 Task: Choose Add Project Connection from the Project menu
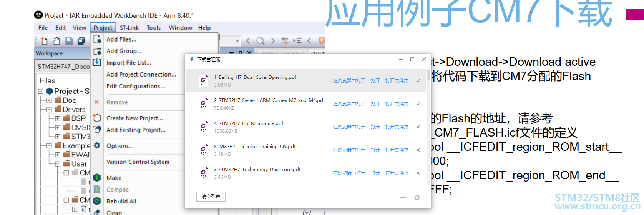pos(141,74)
